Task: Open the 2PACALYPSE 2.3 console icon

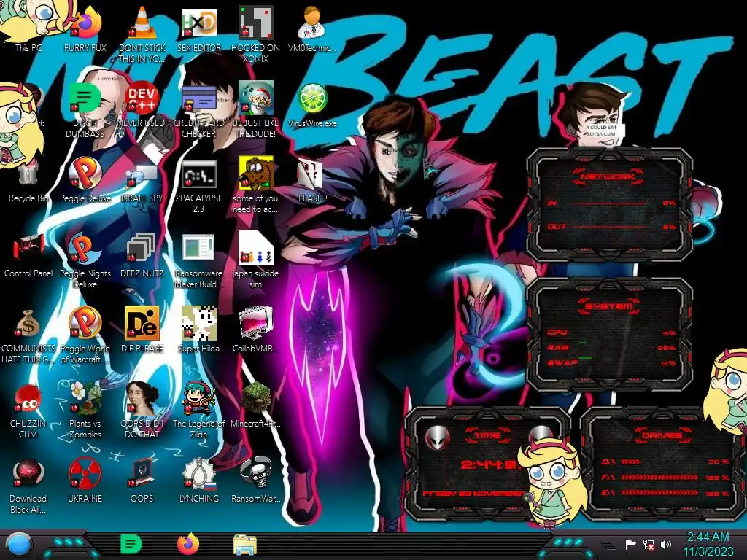Action: 198,186
